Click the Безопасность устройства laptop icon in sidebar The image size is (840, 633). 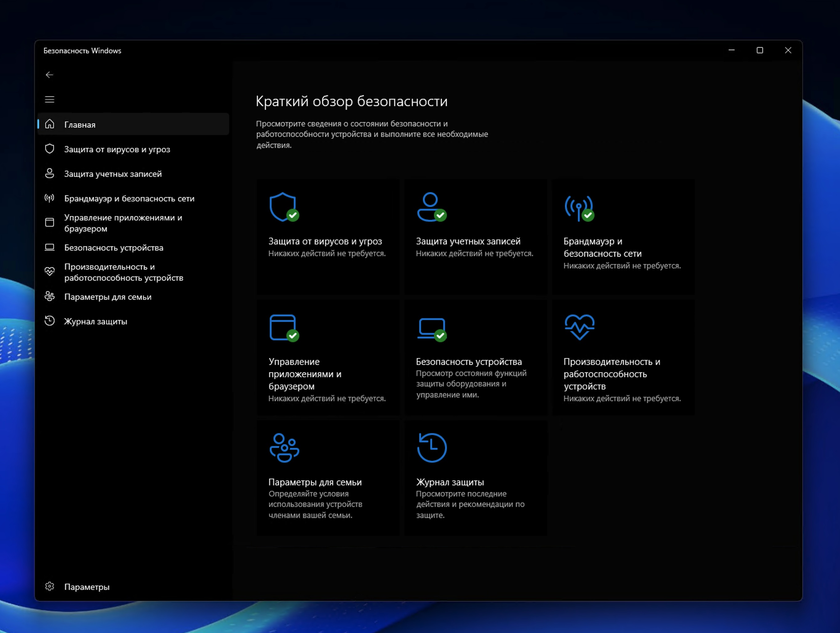pyautogui.click(x=50, y=247)
